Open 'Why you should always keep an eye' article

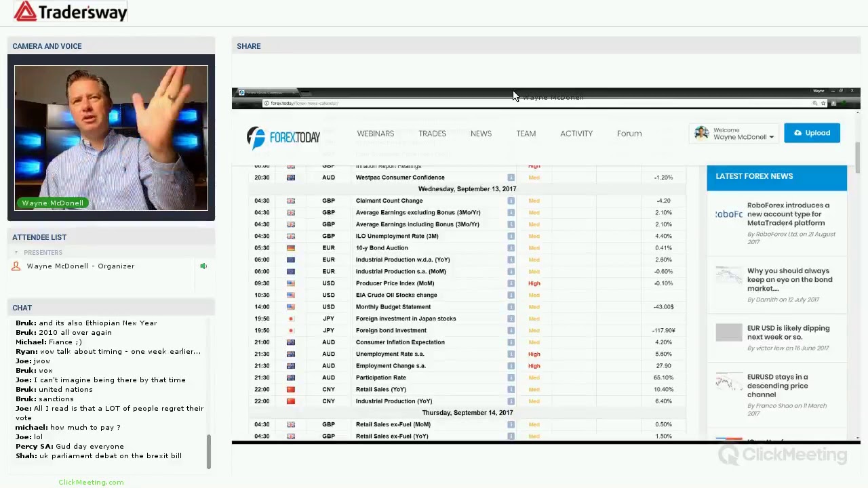pyautogui.click(x=789, y=279)
